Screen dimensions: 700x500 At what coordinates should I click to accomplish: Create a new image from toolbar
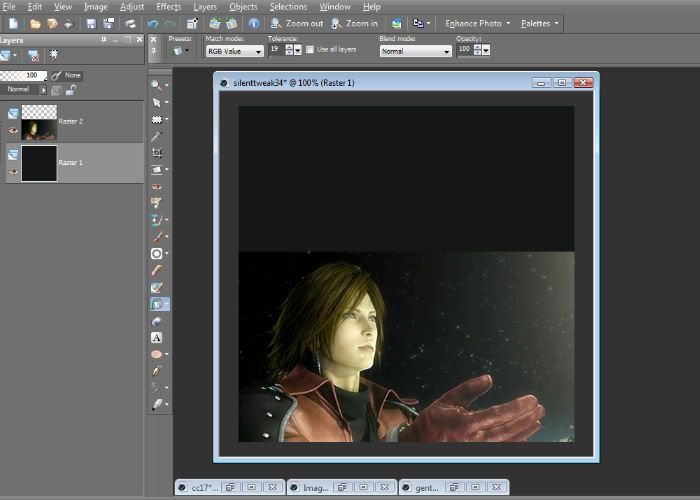[13, 24]
